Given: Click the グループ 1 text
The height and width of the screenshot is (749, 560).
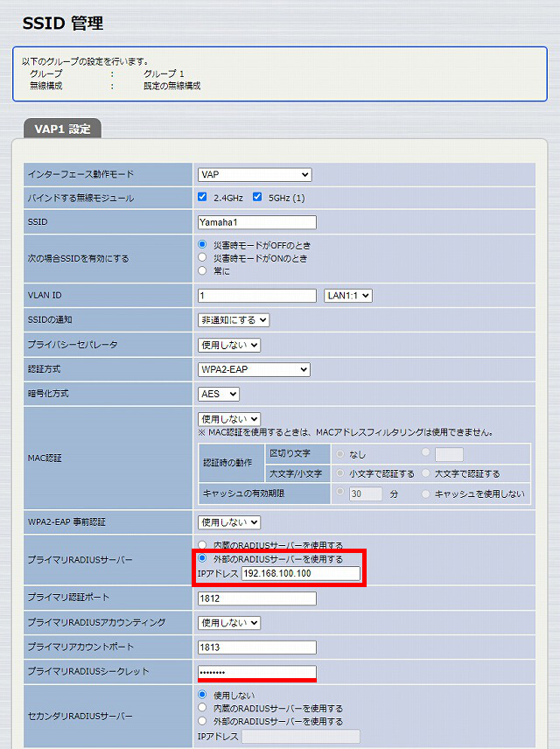Looking at the screenshot, I should pos(164,73).
